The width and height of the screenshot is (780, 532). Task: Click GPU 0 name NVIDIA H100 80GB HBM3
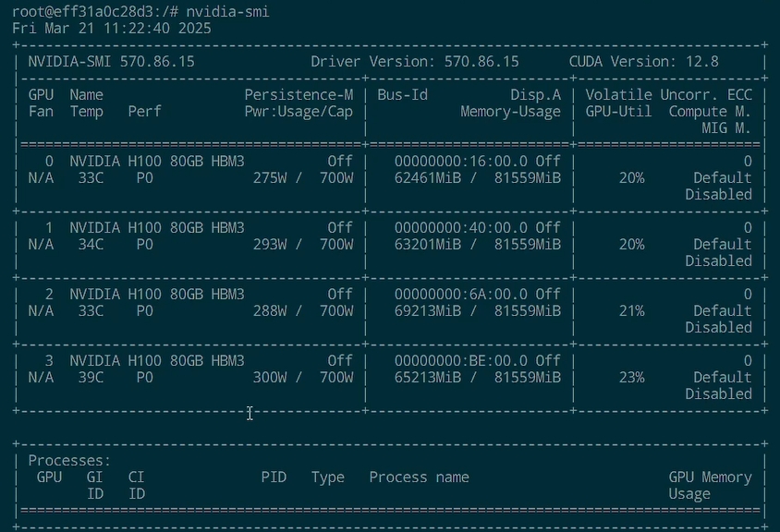pyautogui.click(x=157, y=162)
